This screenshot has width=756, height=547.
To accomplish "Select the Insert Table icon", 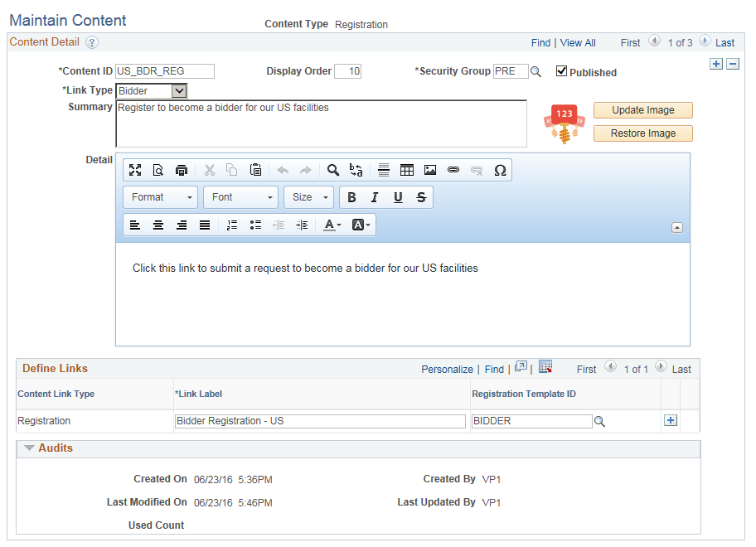I will point(407,170).
